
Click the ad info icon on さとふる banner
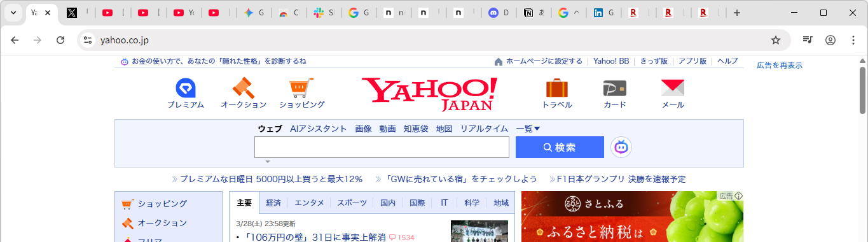[x=739, y=196]
